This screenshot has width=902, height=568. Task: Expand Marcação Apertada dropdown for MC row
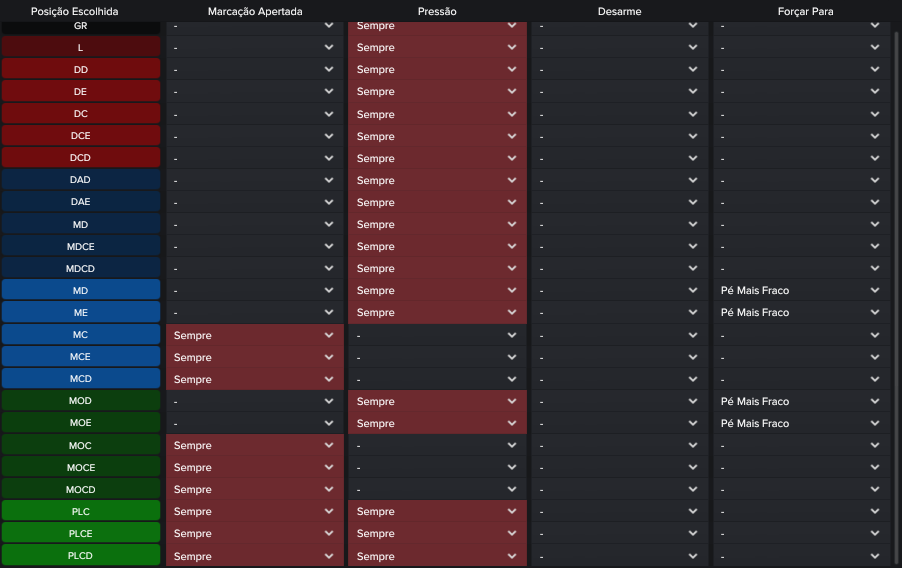[x=254, y=335]
